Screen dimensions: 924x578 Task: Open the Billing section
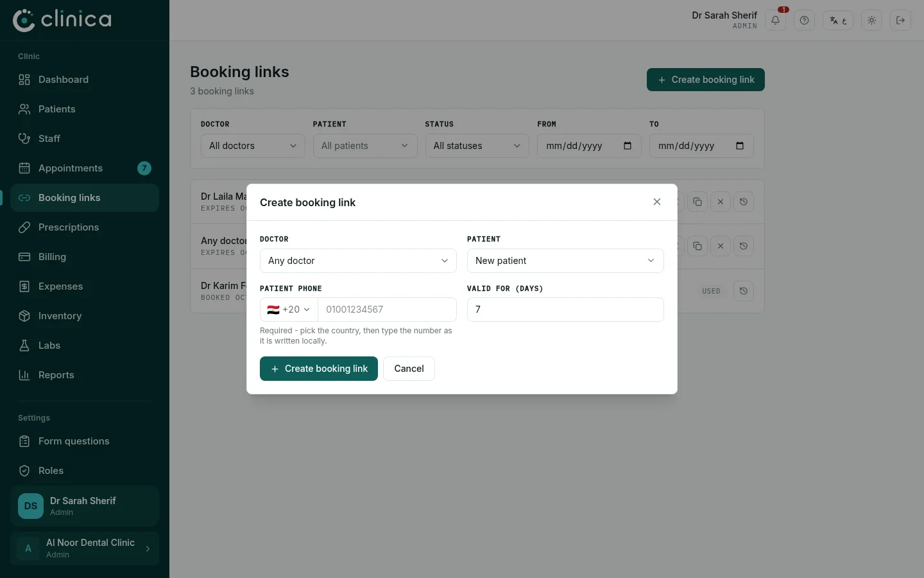[85, 257]
